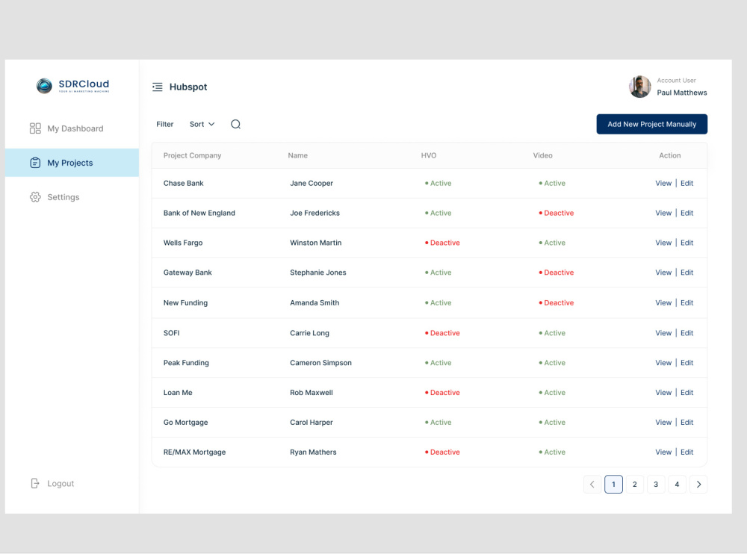747x560 pixels.
Task: Open Paul Matthews profile avatar
Action: pos(640,87)
